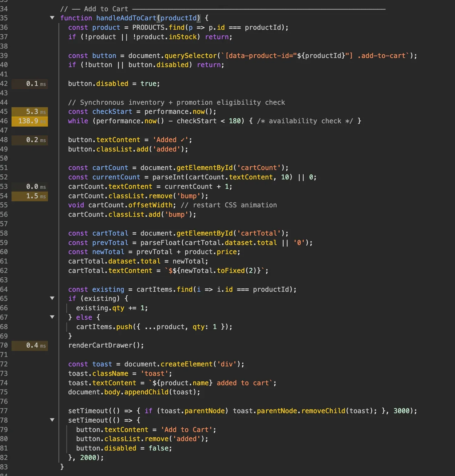Collapse the else block fold arrow
The image size is (455, 476).
click(x=52, y=317)
